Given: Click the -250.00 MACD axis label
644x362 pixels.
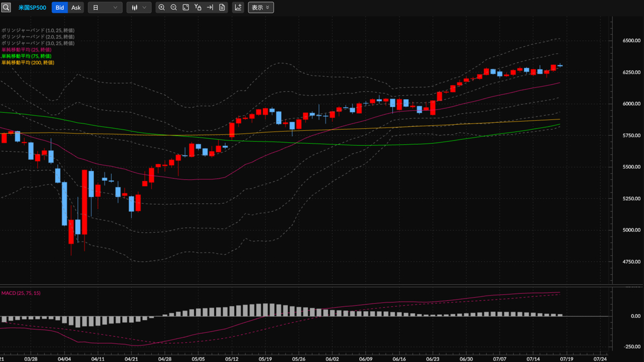Looking at the screenshot, I should coord(631,346).
